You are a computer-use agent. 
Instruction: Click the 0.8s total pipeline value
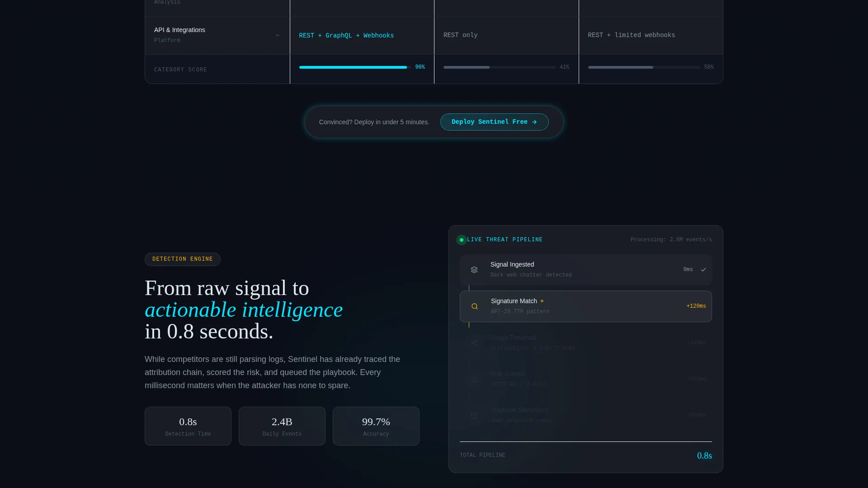coord(704,456)
